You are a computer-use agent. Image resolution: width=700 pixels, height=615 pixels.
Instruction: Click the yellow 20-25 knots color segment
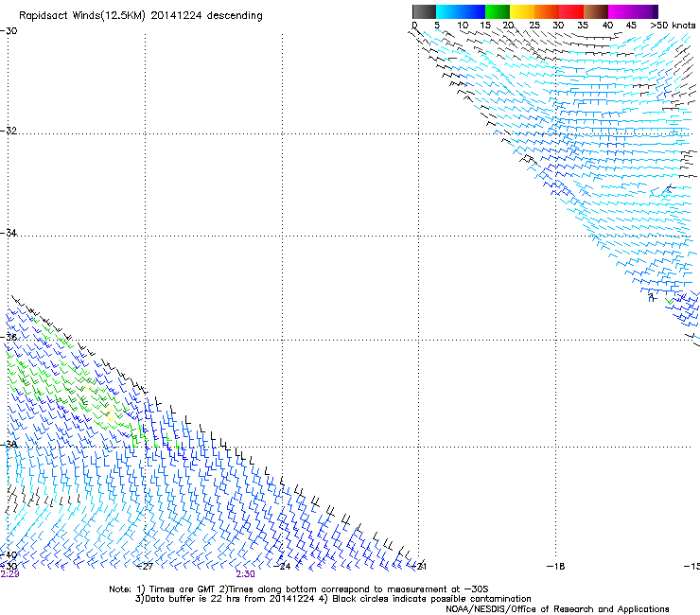[522, 11]
